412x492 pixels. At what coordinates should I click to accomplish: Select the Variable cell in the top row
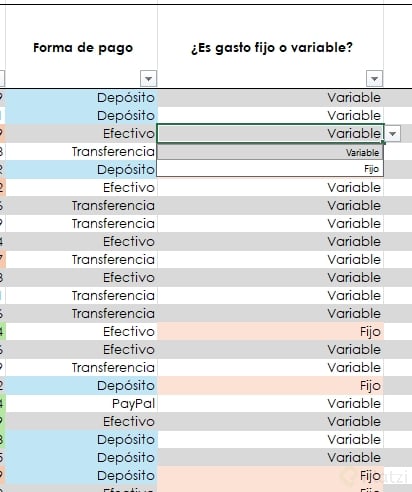click(x=270, y=98)
